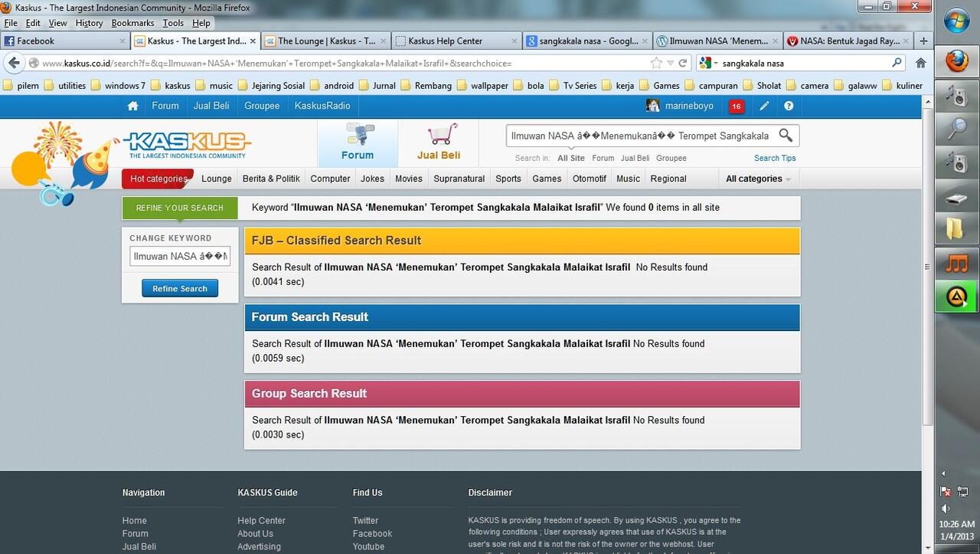Click the Refine Search button

[x=180, y=288]
